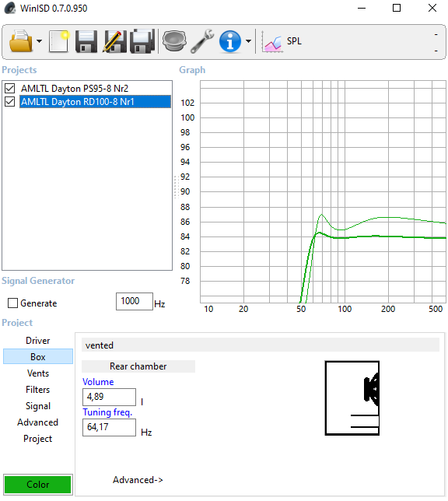Maximize the WinISD window
Viewport: 448px width, 501px height.
[x=397, y=8]
